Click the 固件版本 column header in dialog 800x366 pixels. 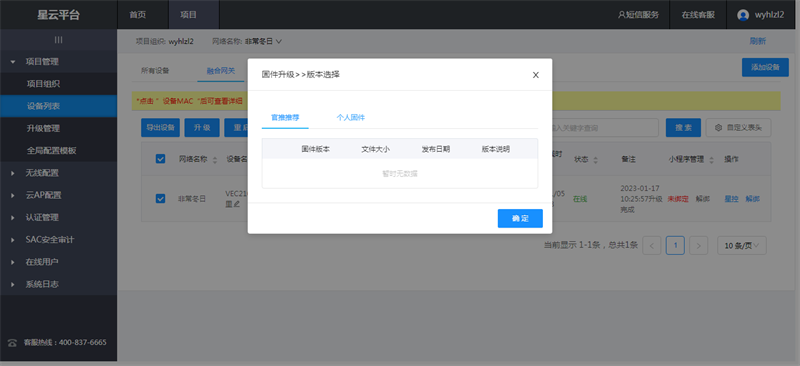315,149
